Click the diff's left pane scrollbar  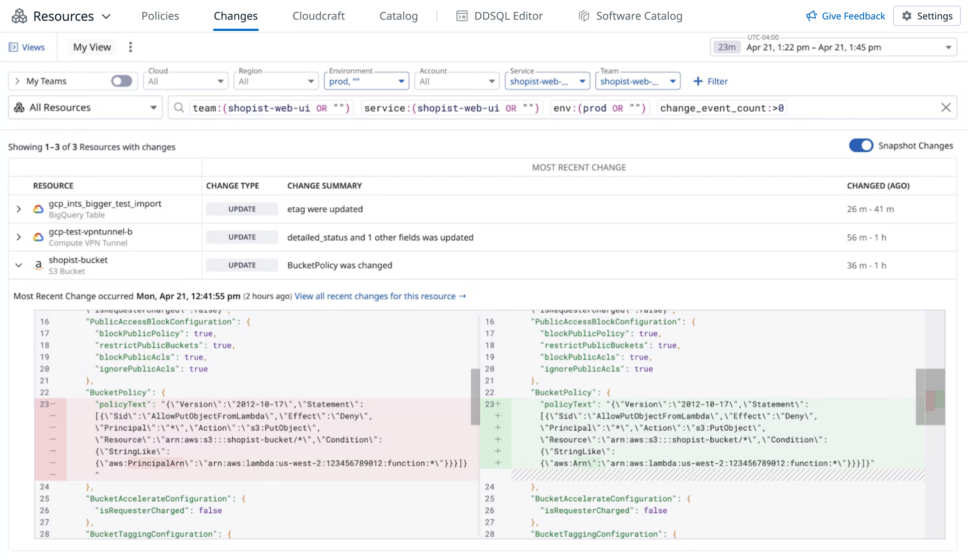click(475, 396)
